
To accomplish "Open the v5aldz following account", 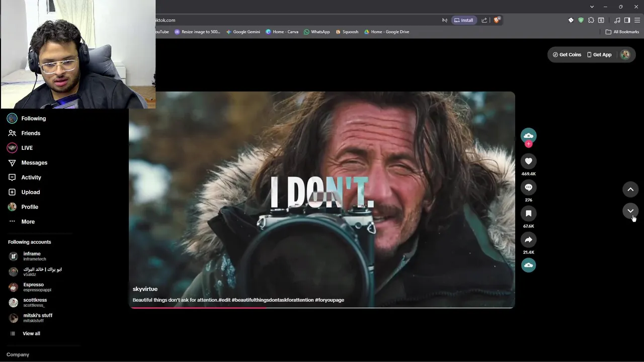I will tap(35, 271).
